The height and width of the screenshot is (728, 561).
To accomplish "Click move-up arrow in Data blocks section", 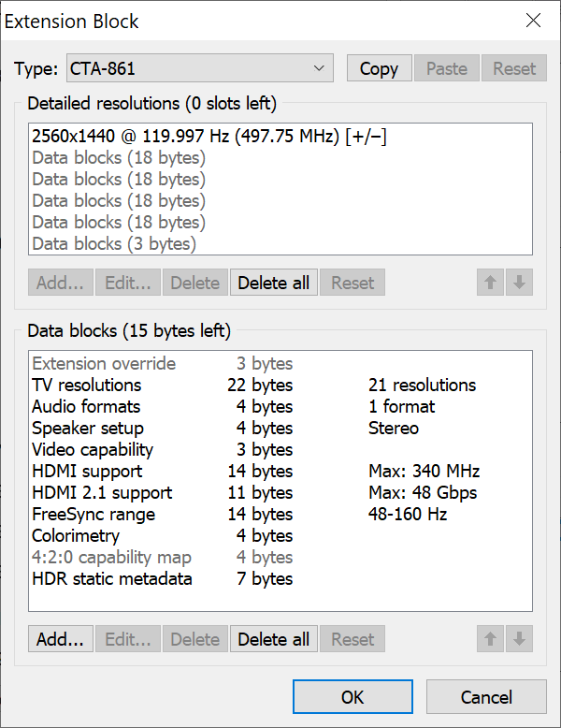I will click(490, 640).
